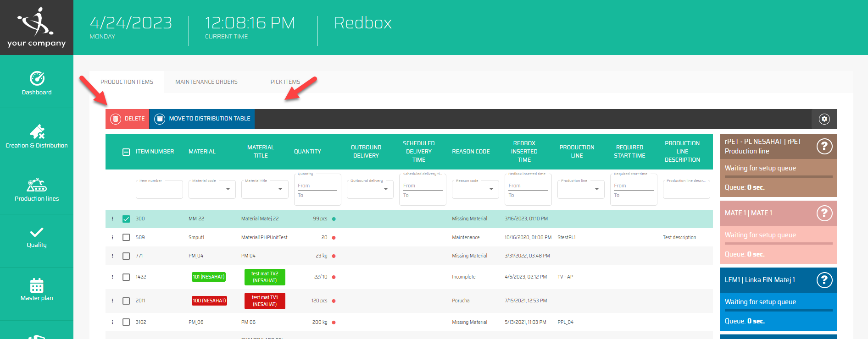The width and height of the screenshot is (868, 339).
Task: Switch to Pick Items tab
Action: [x=285, y=82]
